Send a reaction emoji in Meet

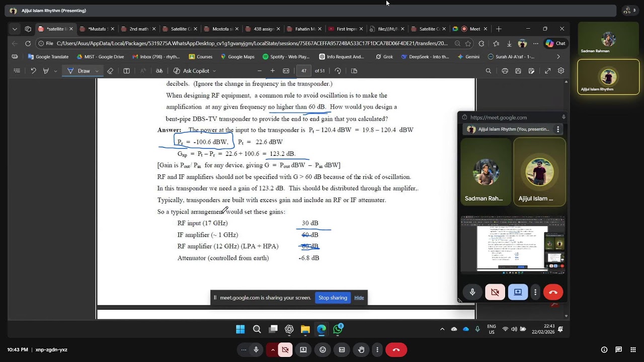pyautogui.click(x=323, y=349)
